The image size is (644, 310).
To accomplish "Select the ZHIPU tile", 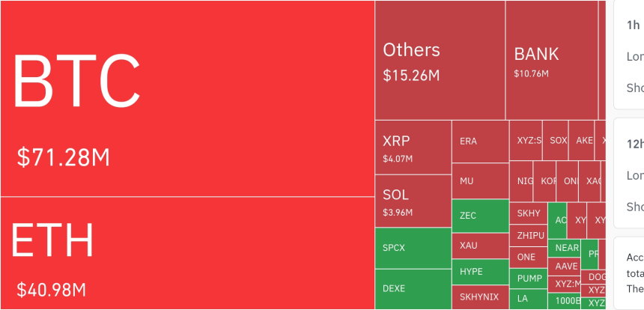I will [529, 235].
